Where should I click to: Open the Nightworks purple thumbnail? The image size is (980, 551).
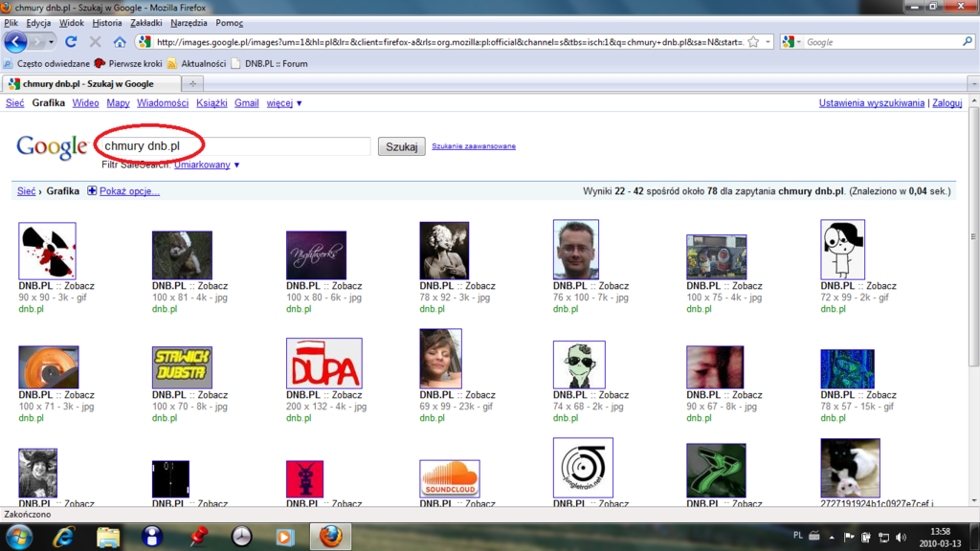[x=316, y=254]
